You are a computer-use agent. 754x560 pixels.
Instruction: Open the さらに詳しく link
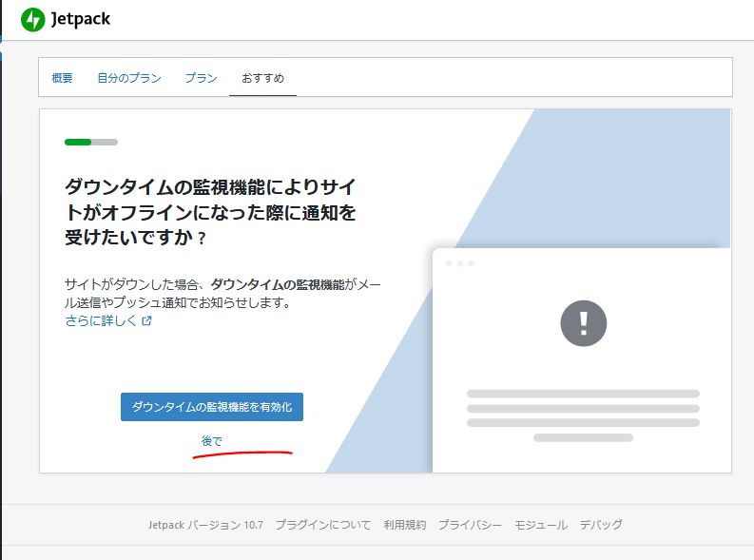(x=102, y=321)
